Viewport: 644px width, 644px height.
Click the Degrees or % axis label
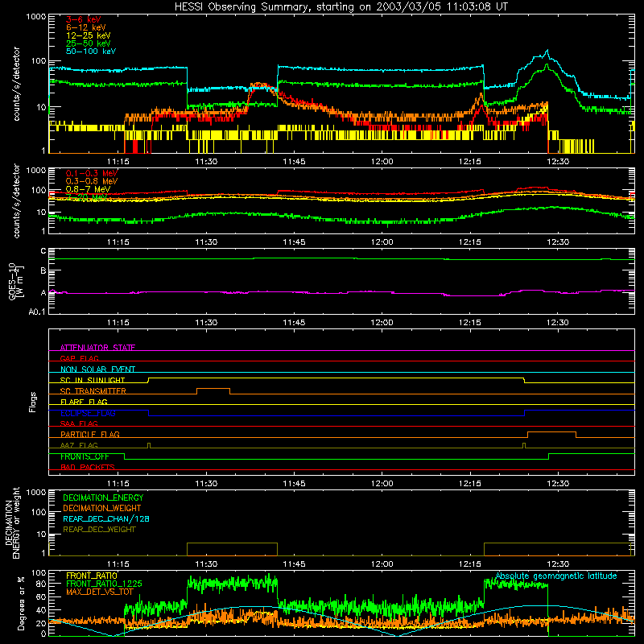coord(21,603)
